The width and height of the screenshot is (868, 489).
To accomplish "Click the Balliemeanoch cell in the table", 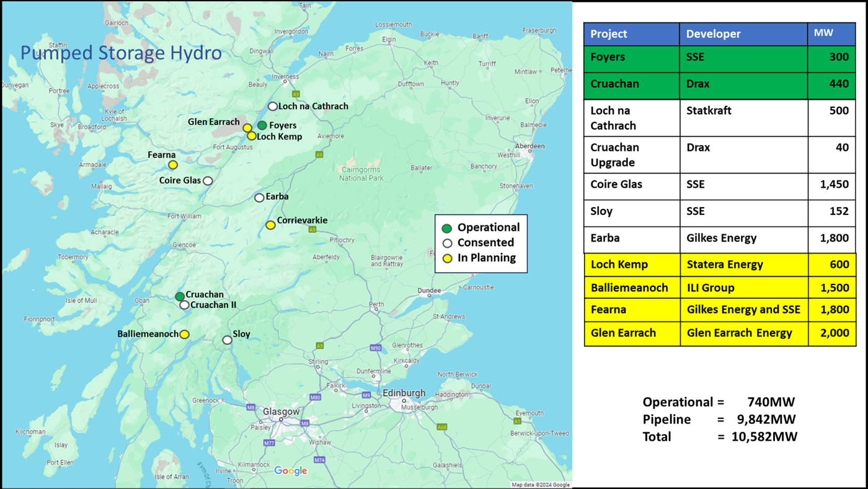I will pyautogui.click(x=632, y=288).
